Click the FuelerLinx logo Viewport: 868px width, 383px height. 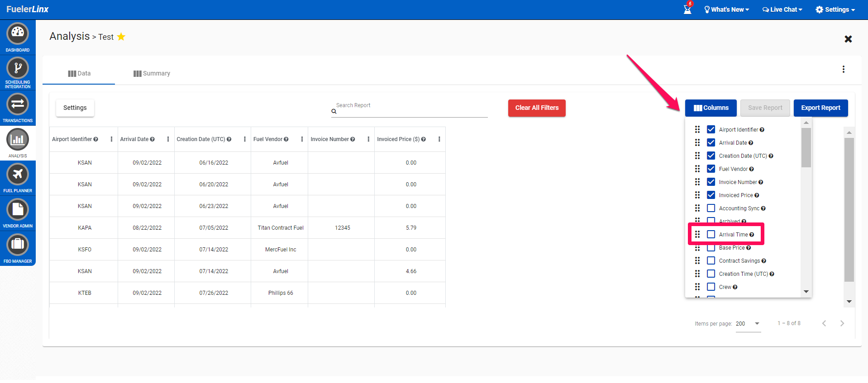[28, 9]
